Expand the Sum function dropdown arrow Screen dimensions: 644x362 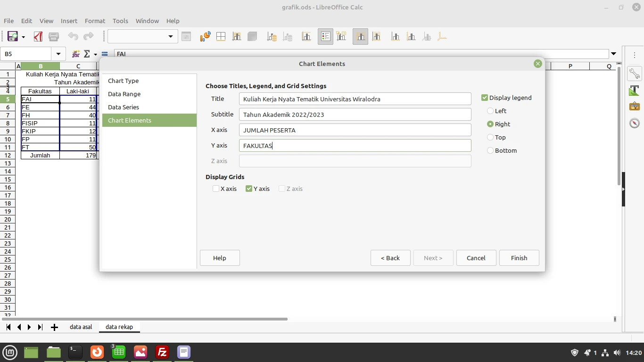tap(95, 54)
